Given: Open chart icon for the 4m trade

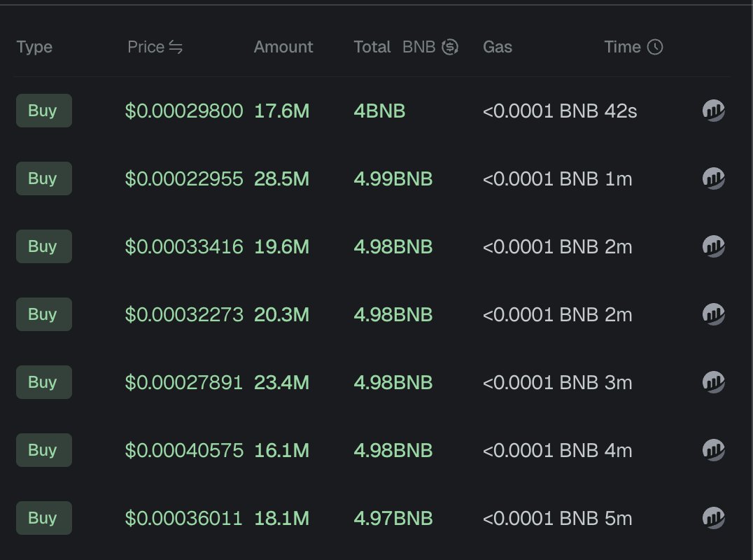Looking at the screenshot, I should click(714, 451).
